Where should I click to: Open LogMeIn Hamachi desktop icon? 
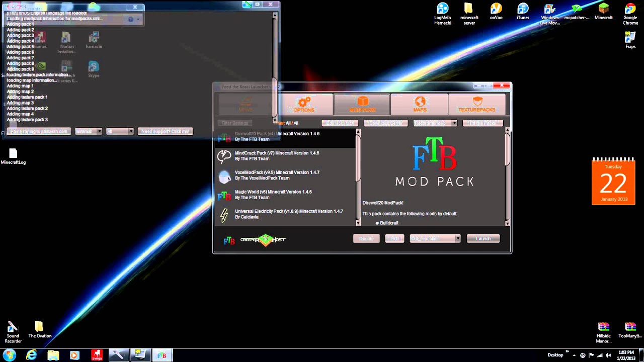(x=443, y=14)
